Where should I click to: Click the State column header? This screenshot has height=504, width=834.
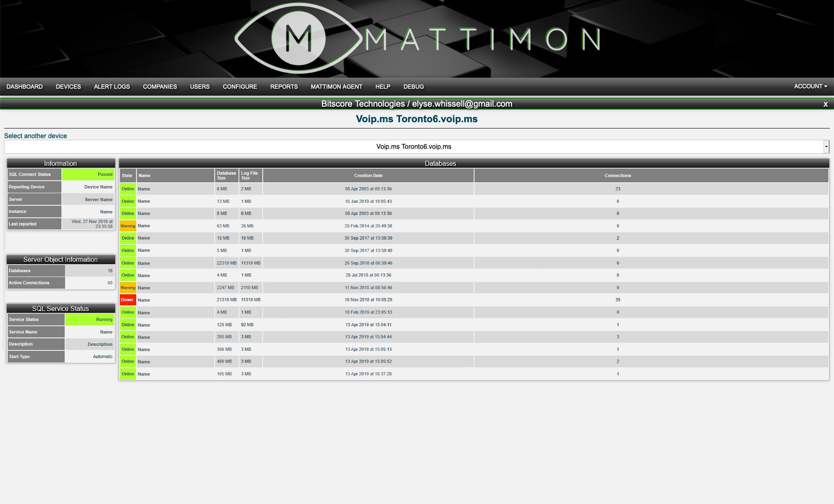pos(127,175)
